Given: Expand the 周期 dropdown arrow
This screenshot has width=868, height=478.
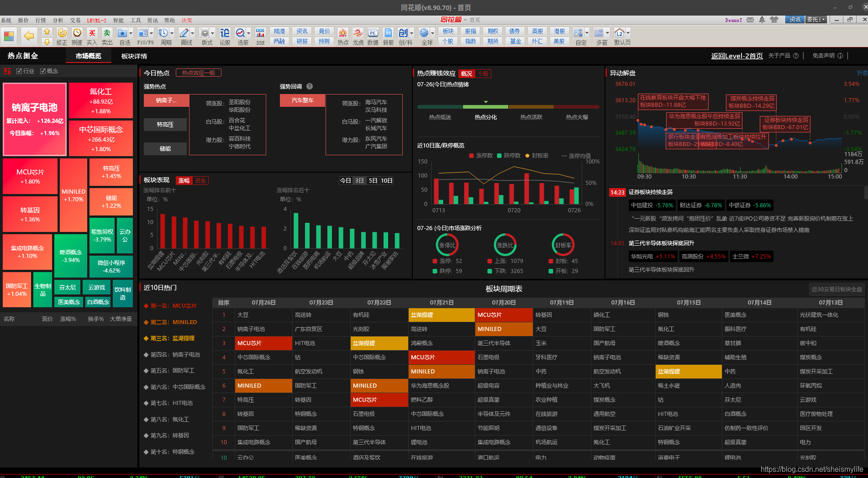Looking at the screenshot, I should pyautogui.click(x=172, y=33).
